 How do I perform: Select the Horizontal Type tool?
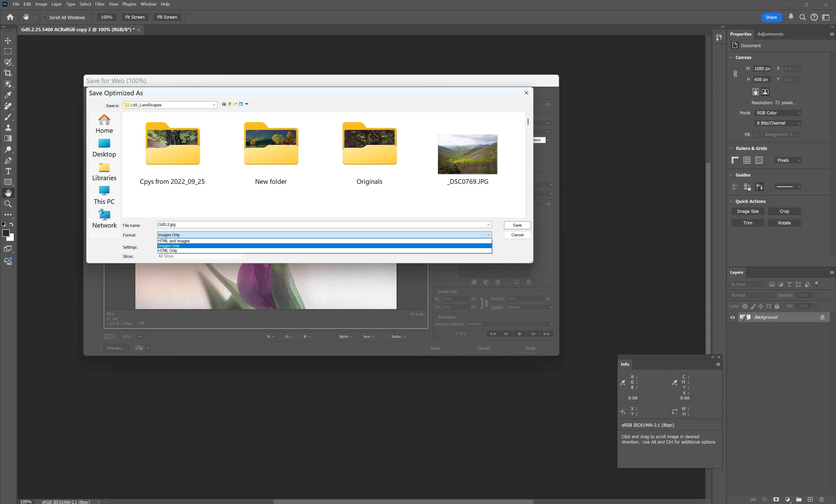pyautogui.click(x=8, y=171)
